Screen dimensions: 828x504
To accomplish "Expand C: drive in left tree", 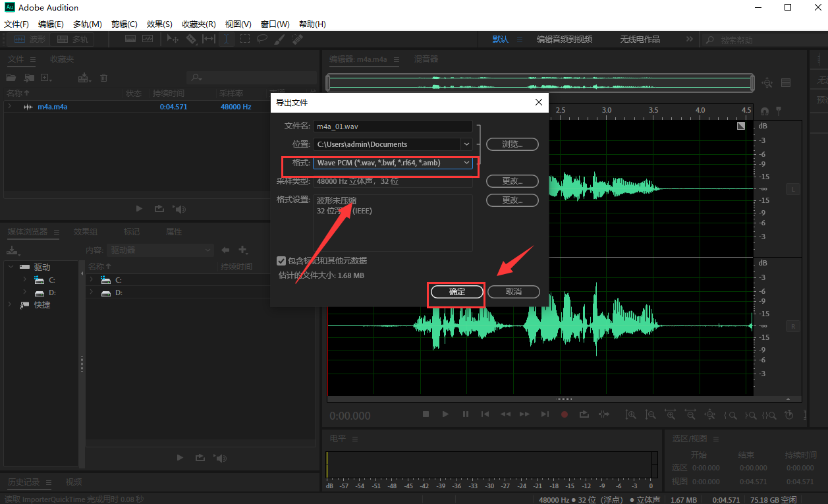I will click(x=25, y=280).
